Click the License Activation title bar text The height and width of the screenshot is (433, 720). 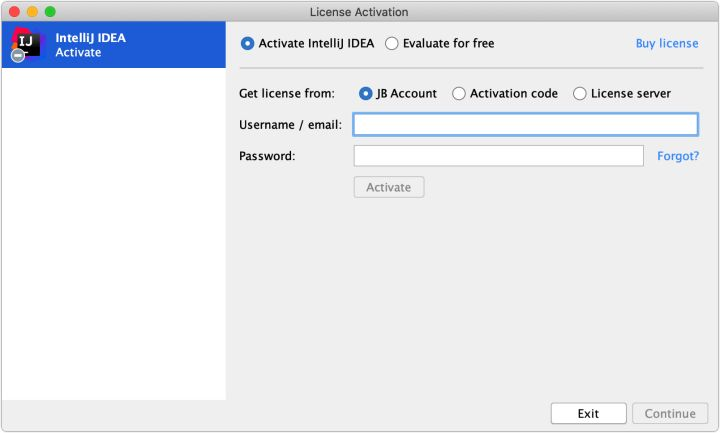360,11
